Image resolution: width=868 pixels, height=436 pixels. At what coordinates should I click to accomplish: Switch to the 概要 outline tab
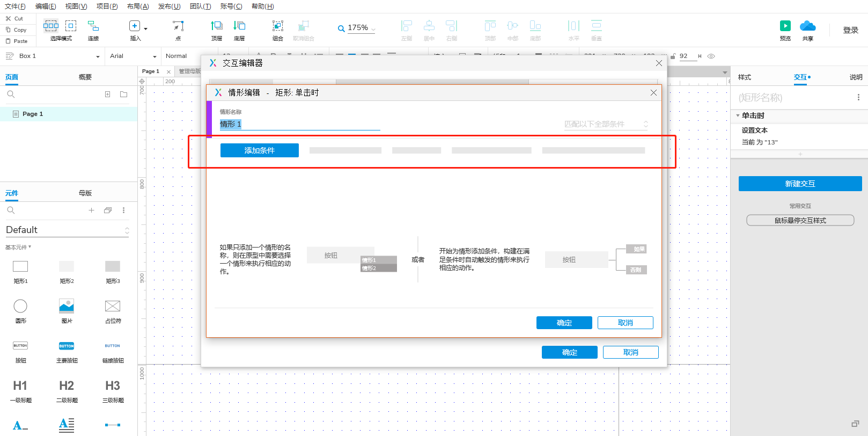(x=85, y=77)
